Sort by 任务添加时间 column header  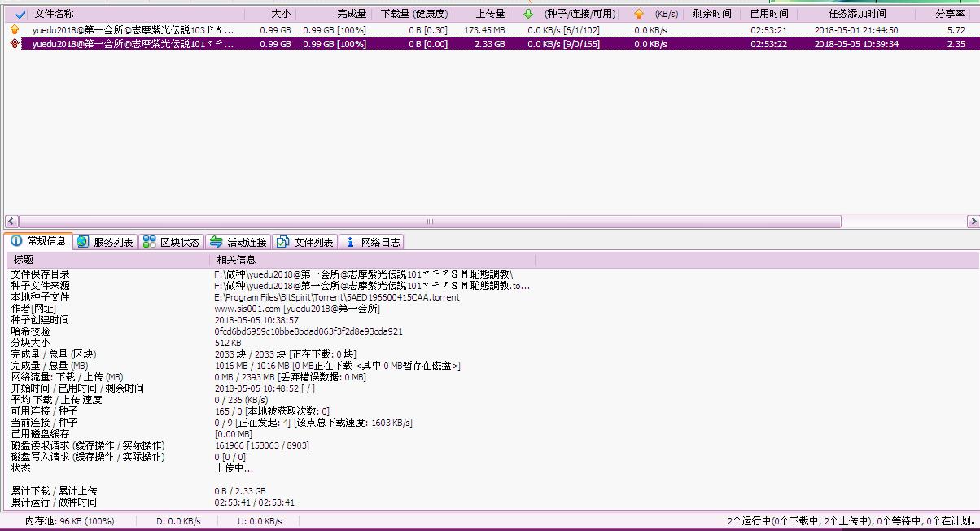click(855, 14)
